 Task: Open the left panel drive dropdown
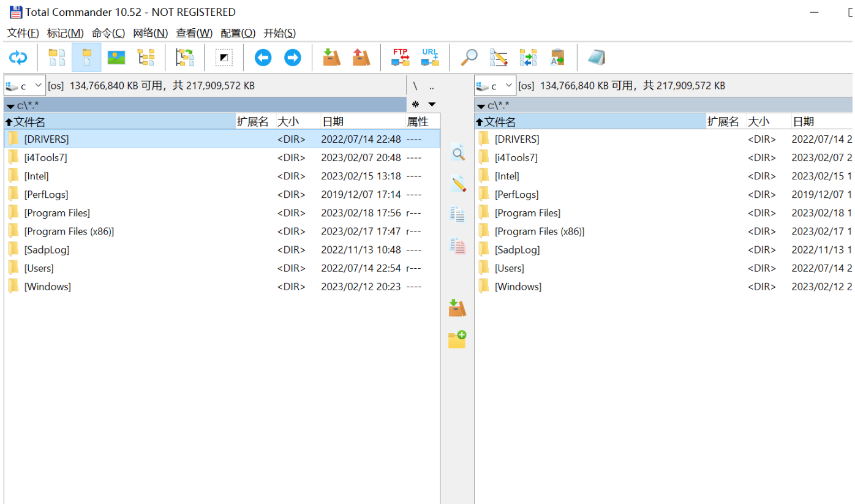(x=24, y=86)
